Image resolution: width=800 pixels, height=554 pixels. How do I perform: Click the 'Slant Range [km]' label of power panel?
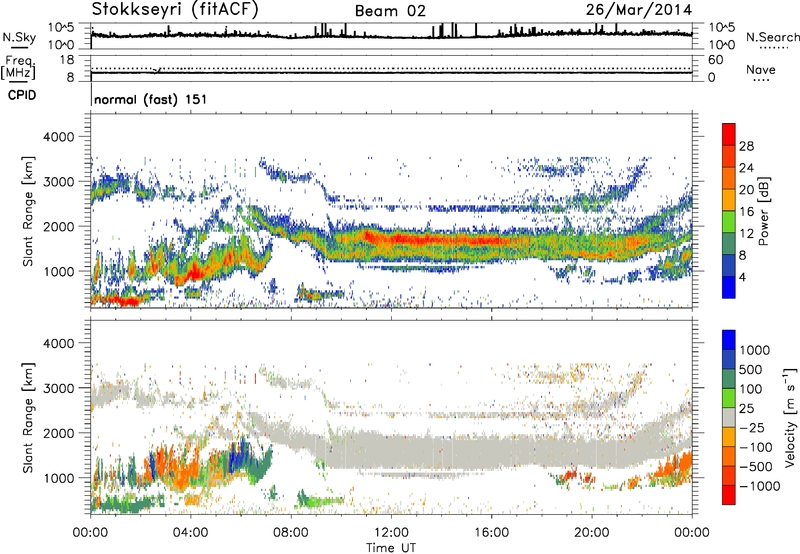pyautogui.click(x=28, y=211)
